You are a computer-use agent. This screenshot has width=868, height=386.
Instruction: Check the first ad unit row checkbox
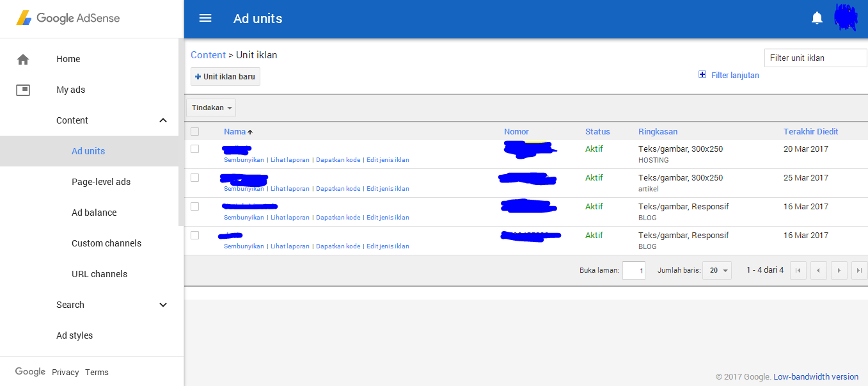[195, 149]
